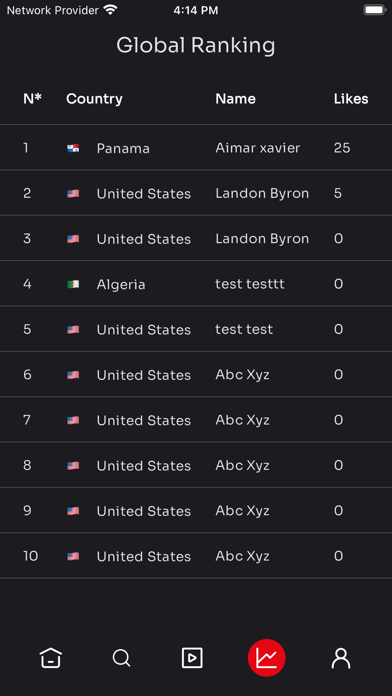Tap the US flag in row 2
This screenshot has width=392, height=696.
click(73, 194)
